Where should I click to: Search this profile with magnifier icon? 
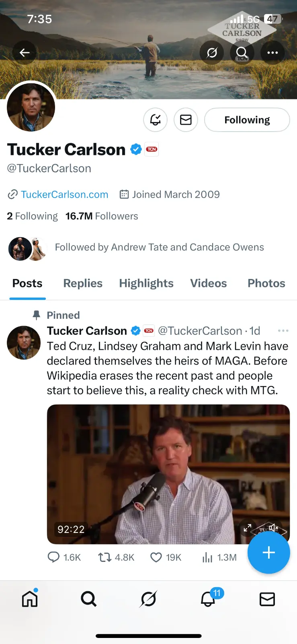(x=242, y=53)
